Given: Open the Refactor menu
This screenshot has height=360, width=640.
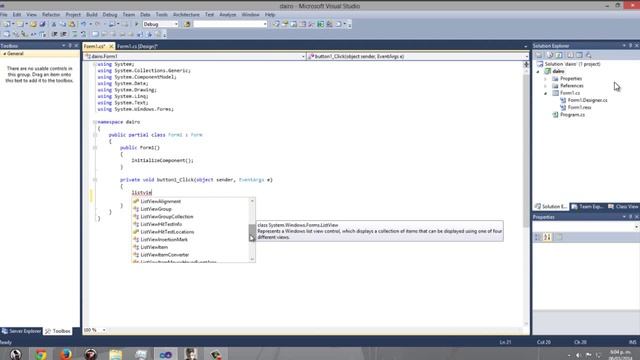Looking at the screenshot, I should pos(51,14).
